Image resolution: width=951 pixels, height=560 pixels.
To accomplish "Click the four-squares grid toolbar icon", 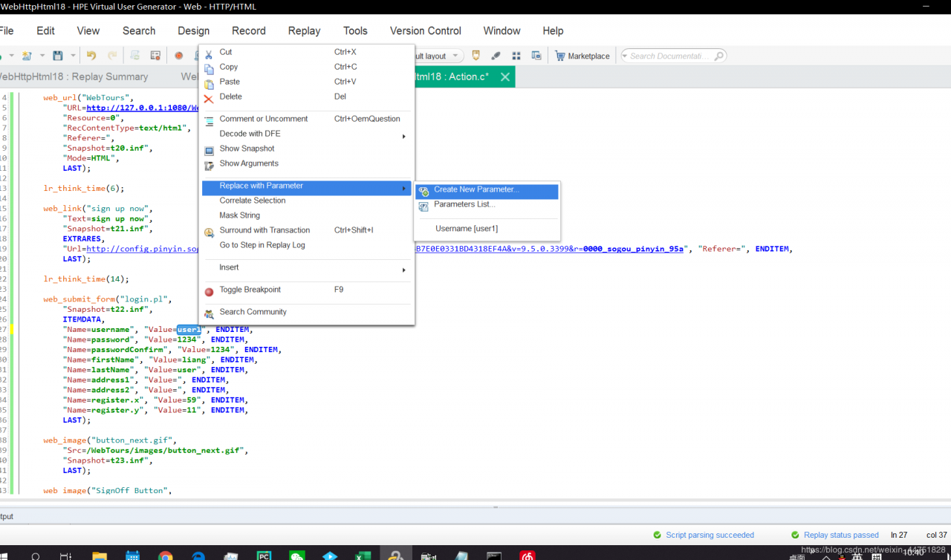I will point(516,56).
